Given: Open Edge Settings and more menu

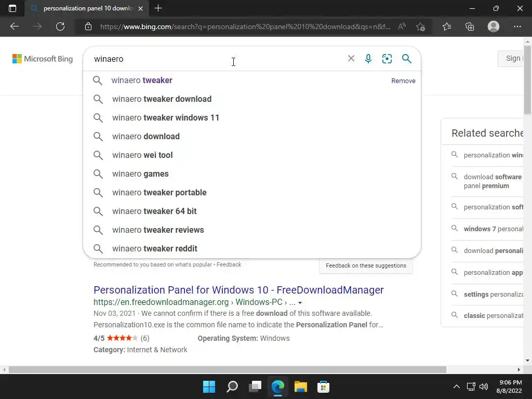Looking at the screenshot, I should (x=517, y=26).
